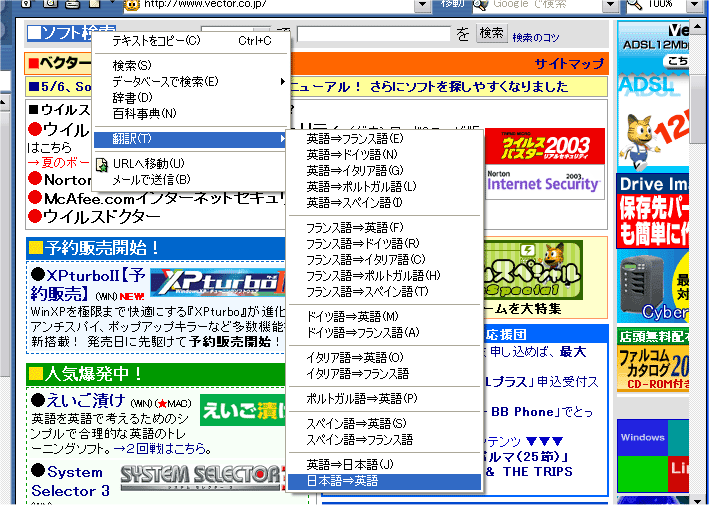This screenshot has width=709, height=505.
Task: Choose highlighted 日本語⇒英語 translation
Action: pyautogui.click(x=384, y=481)
